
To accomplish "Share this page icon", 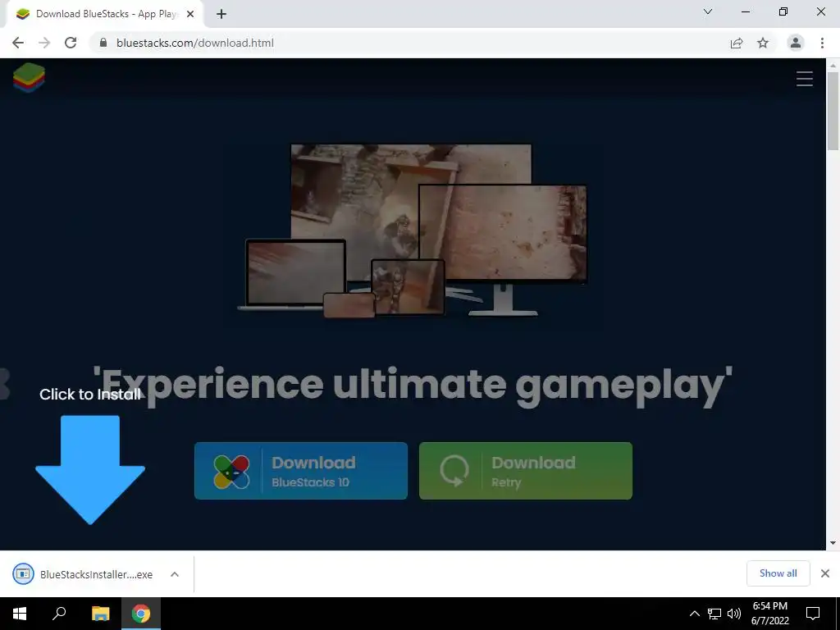I will (x=737, y=43).
